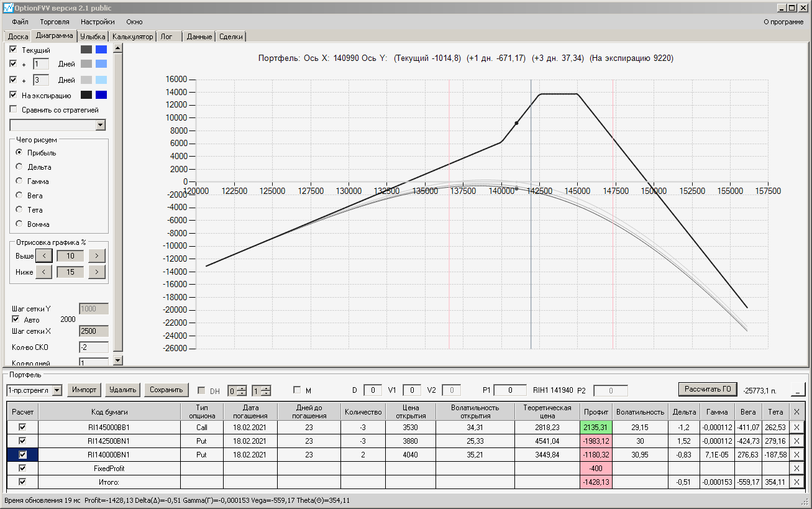Pick the blue swatch for 'На экспирацию'
Viewport: 812px width, 509px height.
click(101, 95)
